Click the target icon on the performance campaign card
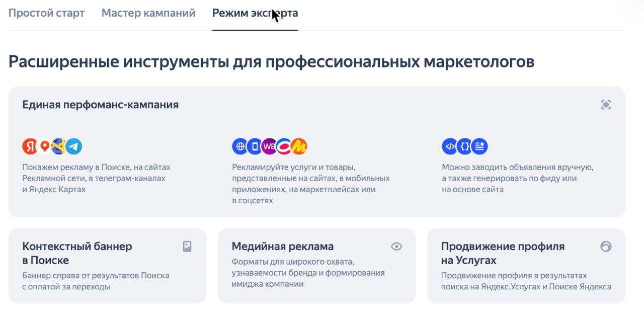The width and height of the screenshot is (644, 321). pos(606,105)
